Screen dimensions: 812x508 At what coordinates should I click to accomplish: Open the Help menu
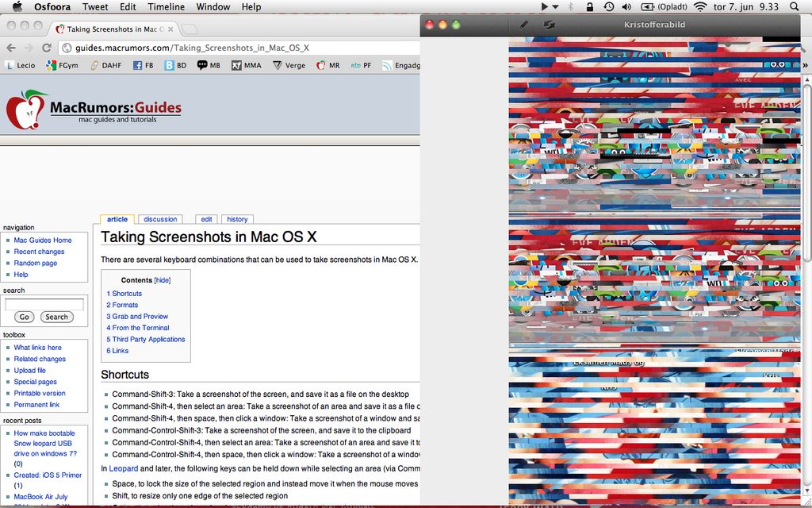251,6
